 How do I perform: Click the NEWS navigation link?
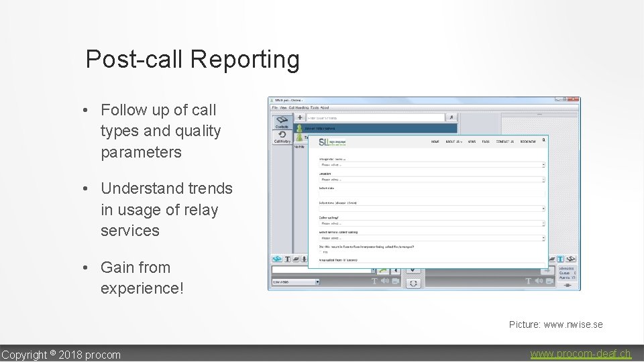(x=472, y=141)
